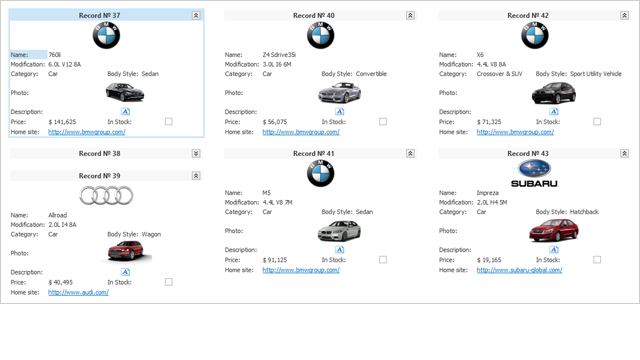The width and height of the screenshot is (640, 360).
Task: Click the name value 760li
Action: (55, 55)
